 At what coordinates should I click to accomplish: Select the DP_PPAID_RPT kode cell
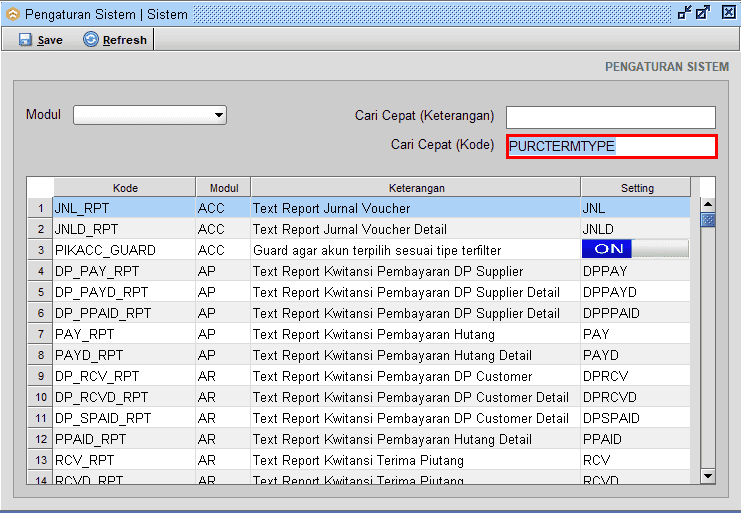[124, 313]
